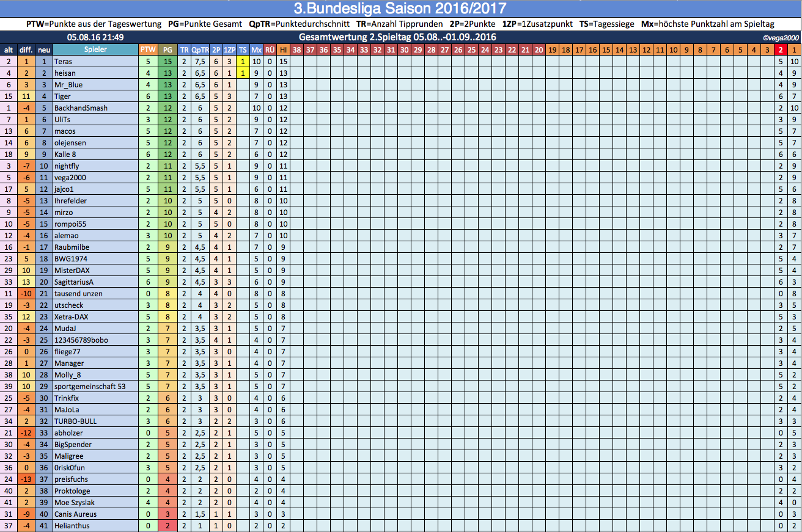
Task: Select the 'olejensen' player cell
Action: [x=95, y=143]
